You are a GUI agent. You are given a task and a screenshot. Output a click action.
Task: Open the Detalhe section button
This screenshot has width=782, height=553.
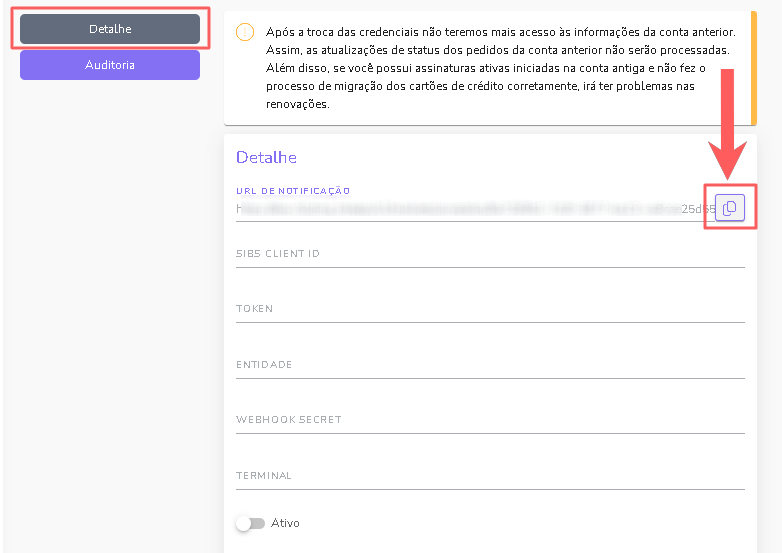(x=110, y=29)
